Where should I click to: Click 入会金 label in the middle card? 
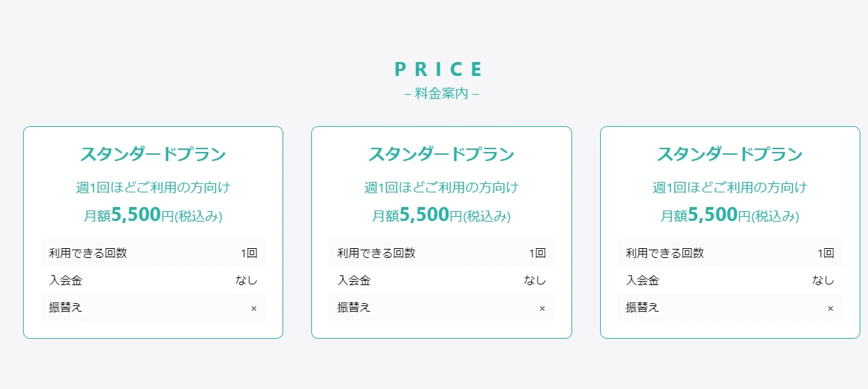point(354,280)
